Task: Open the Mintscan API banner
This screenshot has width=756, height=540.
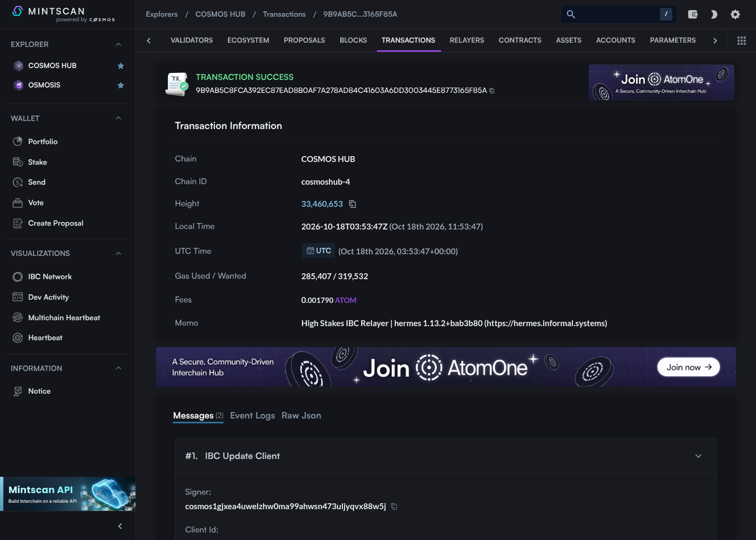Action: click(67, 494)
